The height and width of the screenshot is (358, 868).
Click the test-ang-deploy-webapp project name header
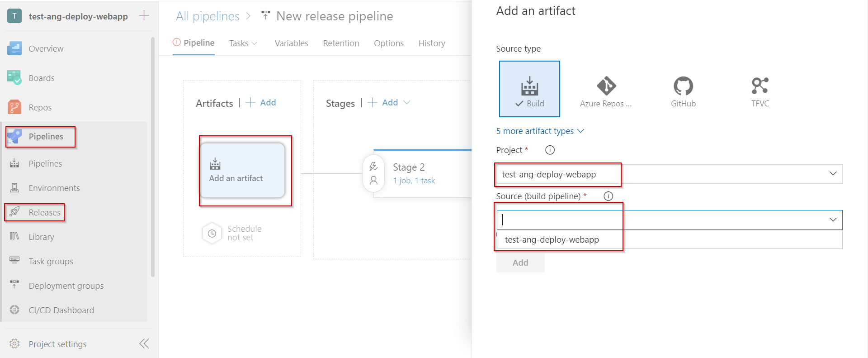pyautogui.click(x=78, y=16)
